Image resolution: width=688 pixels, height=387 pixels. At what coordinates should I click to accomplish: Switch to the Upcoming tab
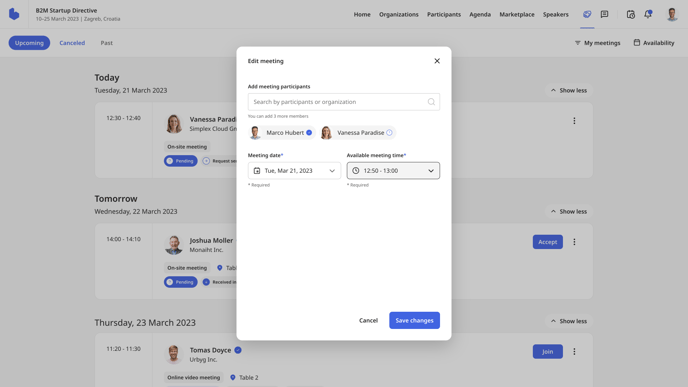pos(29,43)
